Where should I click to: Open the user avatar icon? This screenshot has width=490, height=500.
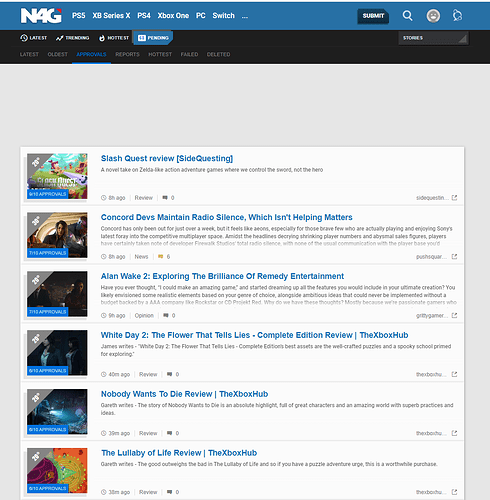click(x=433, y=16)
